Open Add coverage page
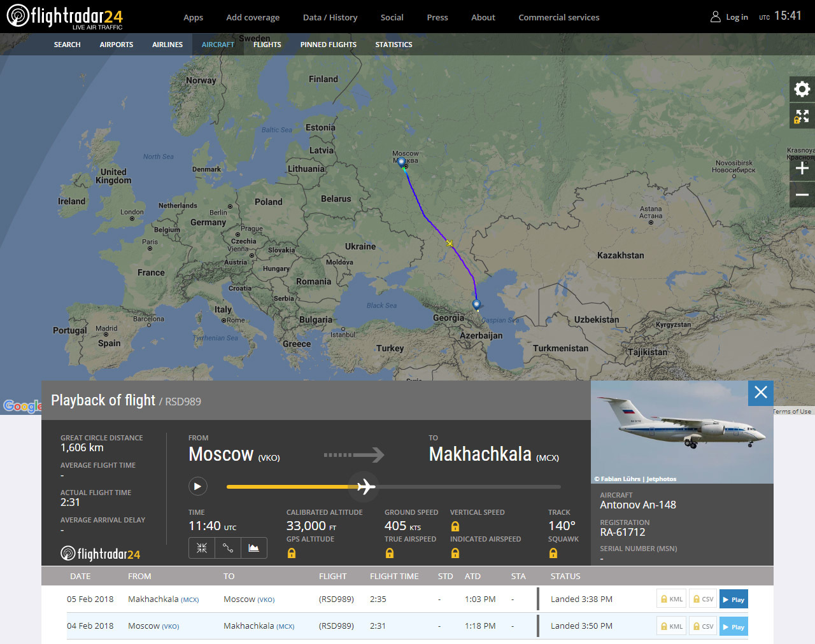Image resolution: width=815 pixels, height=644 pixels. pyautogui.click(x=253, y=17)
